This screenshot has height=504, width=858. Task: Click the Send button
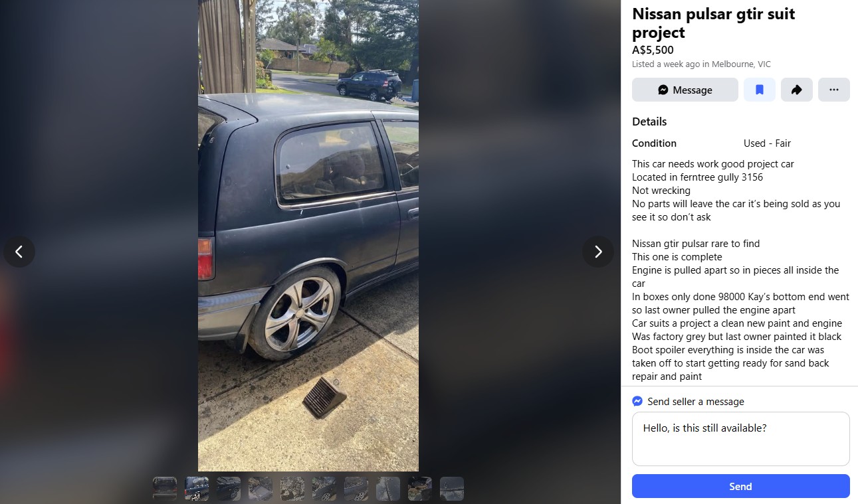pos(741,486)
